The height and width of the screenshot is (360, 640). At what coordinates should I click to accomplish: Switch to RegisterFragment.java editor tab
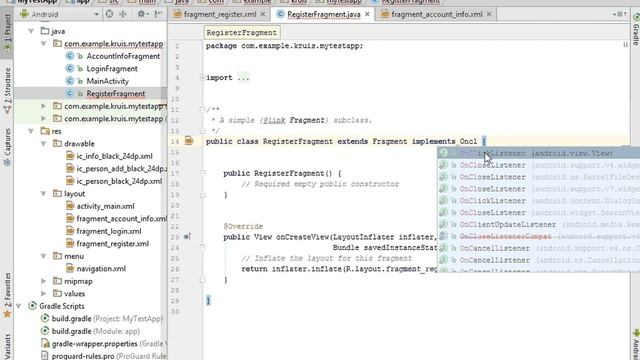[x=324, y=14]
